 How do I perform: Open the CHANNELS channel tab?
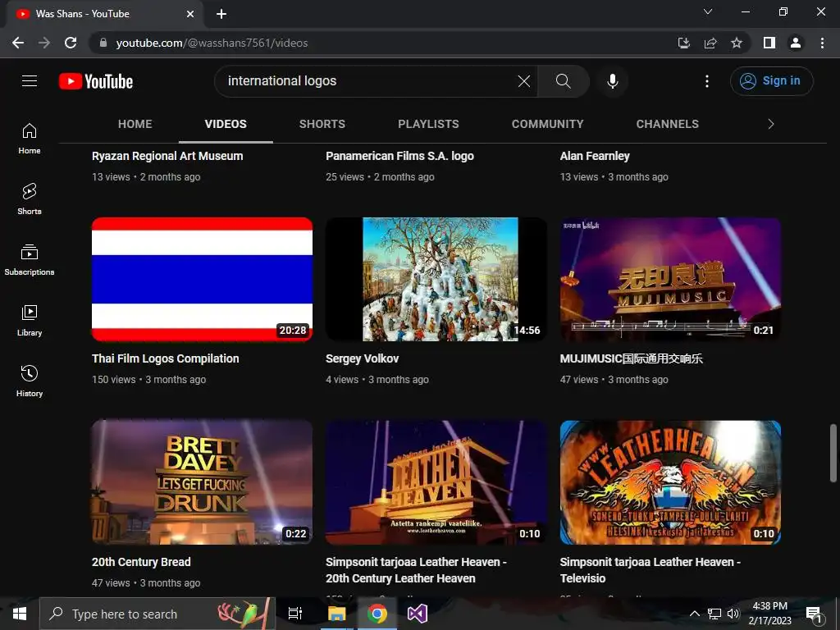click(668, 125)
